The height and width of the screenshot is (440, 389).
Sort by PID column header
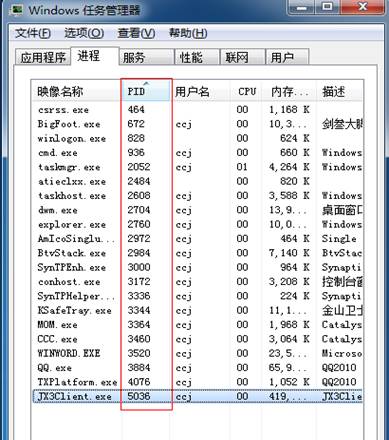click(145, 91)
